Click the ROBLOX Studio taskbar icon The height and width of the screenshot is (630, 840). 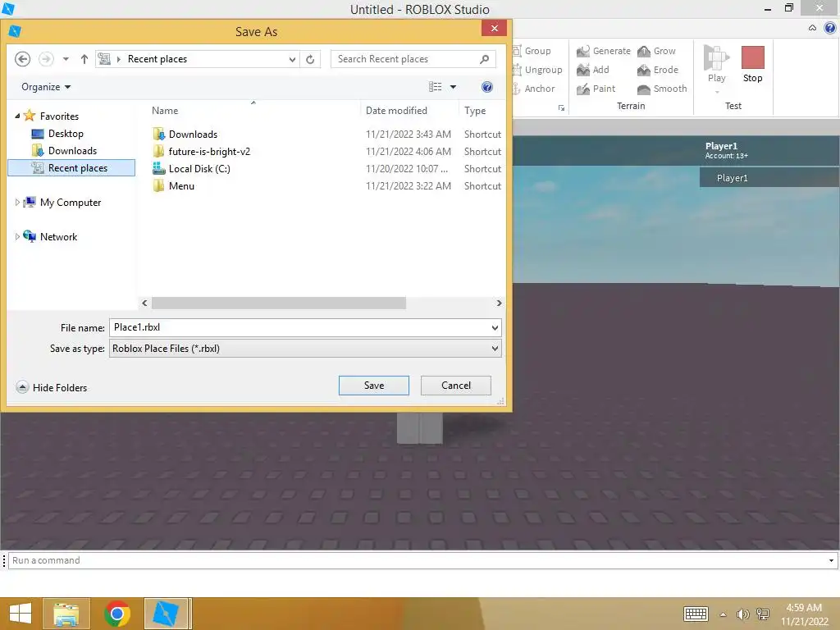166,614
